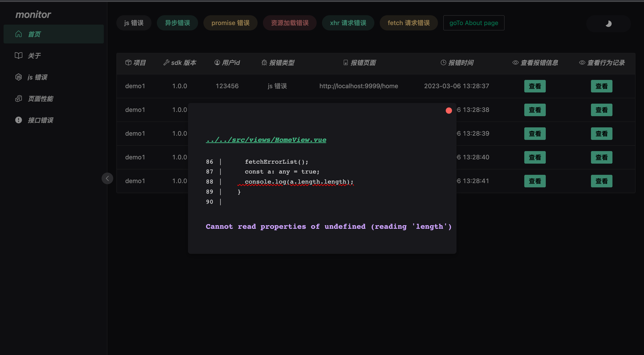Viewport: 644px width, 355px height.
Task: Click the cube icon beside 页面性能
Action: pyautogui.click(x=19, y=98)
